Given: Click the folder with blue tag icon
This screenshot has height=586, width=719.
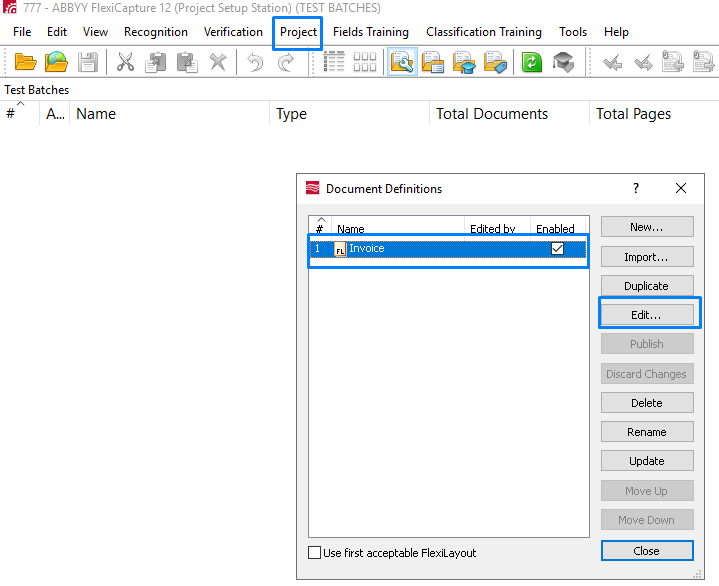Looking at the screenshot, I should coord(495,62).
